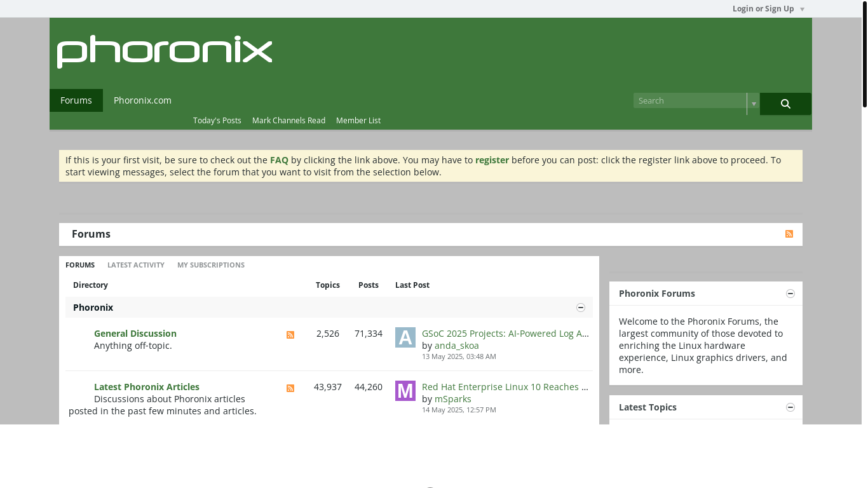
Task: Switch to the Latest Activity tab
Action: pyautogui.click(x=136, y=265)
